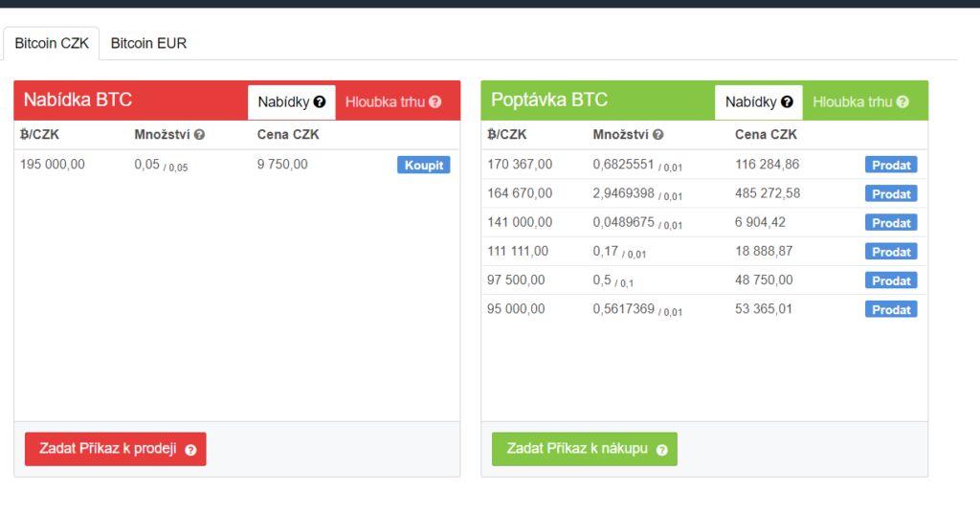Click the 18 888,87 total cell
Image resolution: width=980 pixels, height=515 pixels.
pos(764,251)
